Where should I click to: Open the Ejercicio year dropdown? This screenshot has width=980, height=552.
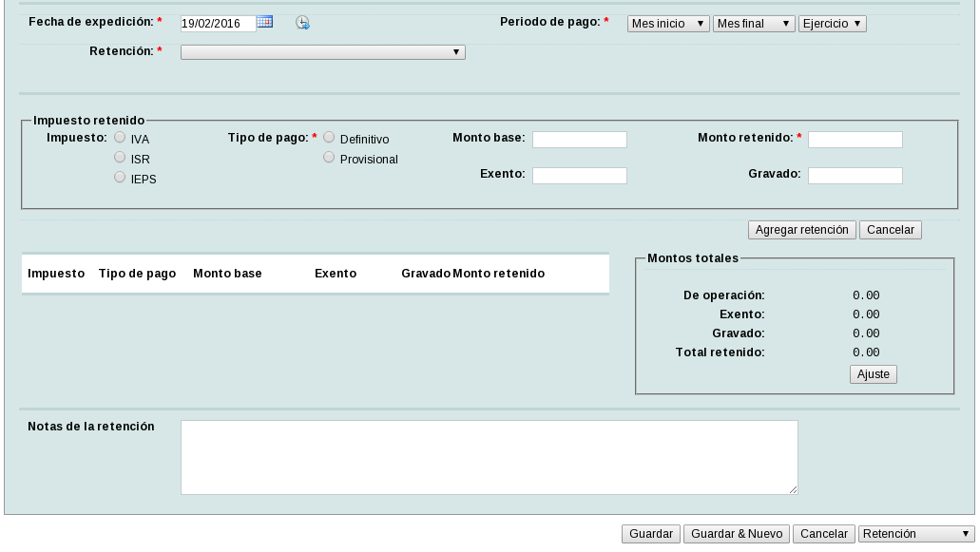(x=833, y=24)
